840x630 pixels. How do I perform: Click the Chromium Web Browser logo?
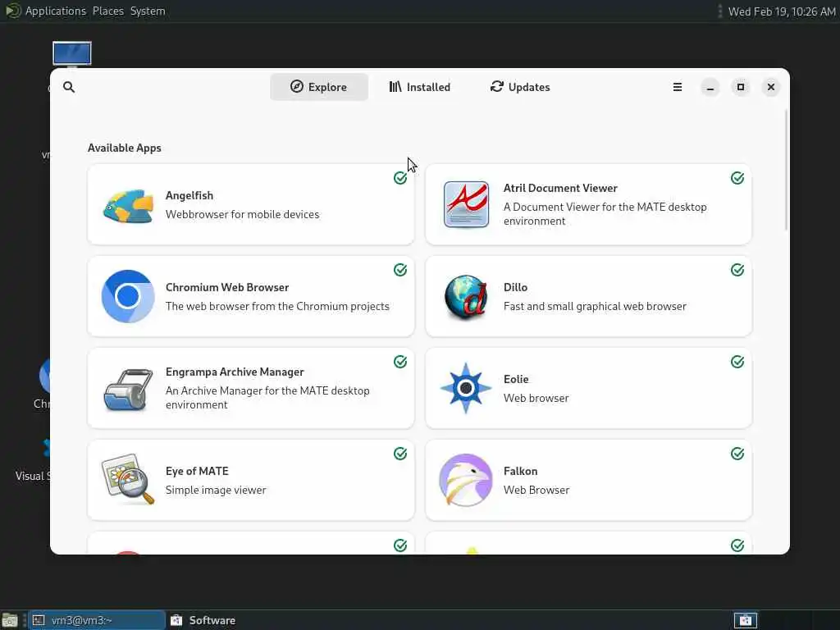[128, 296]
